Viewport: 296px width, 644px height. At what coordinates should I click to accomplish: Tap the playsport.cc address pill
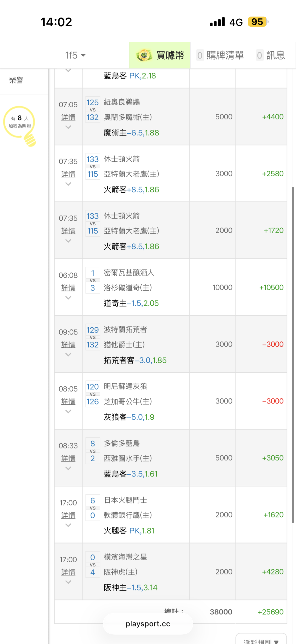(x=148, y=624)
